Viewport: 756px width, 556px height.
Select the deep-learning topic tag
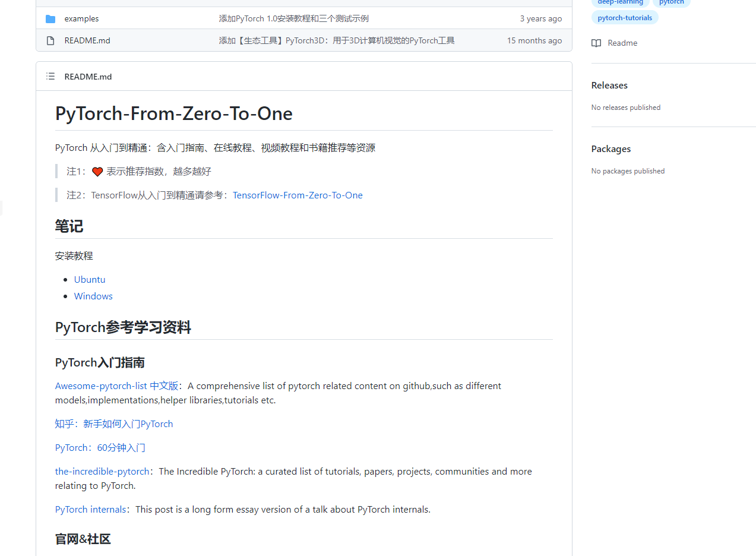point(620,2)
